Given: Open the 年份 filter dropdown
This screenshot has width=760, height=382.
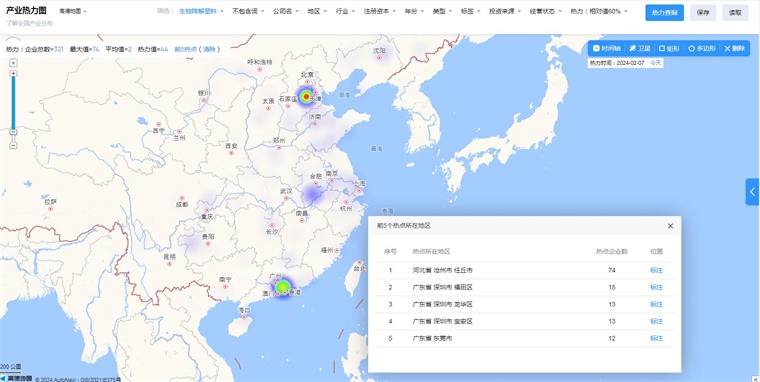Looking at the screenshot, I should pos(414,11).
